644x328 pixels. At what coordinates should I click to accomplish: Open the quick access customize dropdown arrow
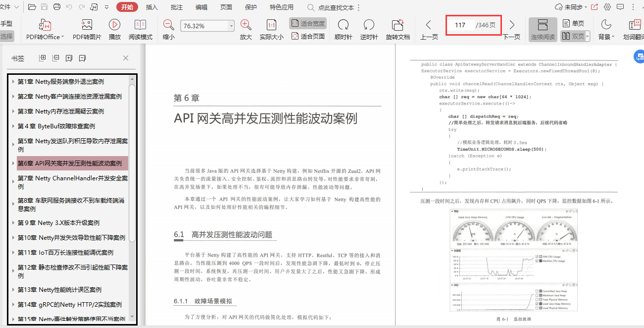[107, 8]
